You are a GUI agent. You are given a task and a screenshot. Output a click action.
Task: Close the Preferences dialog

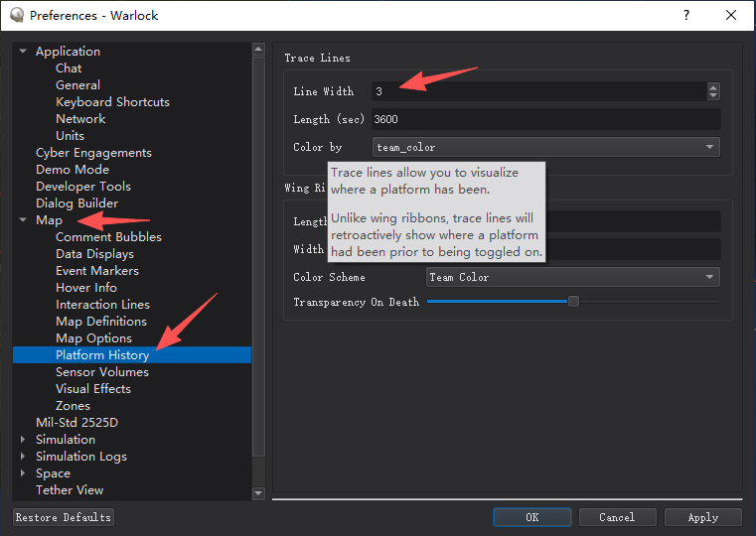tap(731, 15)
